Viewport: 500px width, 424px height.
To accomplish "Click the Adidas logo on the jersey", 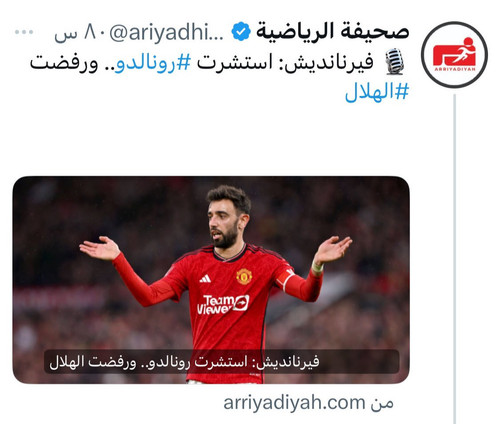I will tap(205, 278).
